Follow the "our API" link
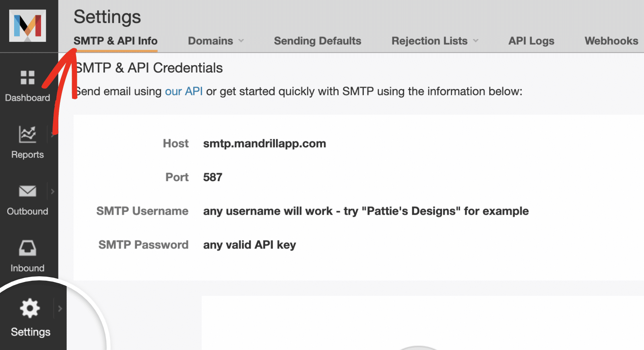The height and width of the screenshot is (350, 644). tap(184, 91)
